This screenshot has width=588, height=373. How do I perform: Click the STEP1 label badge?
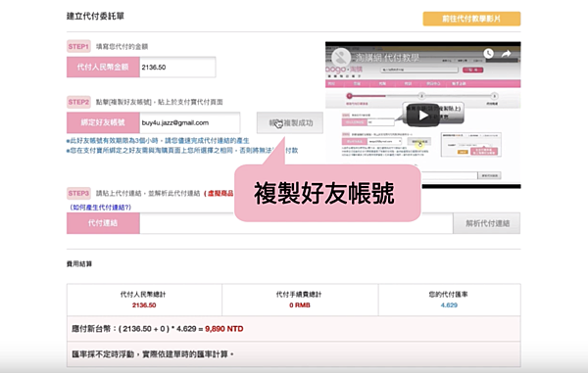click(78, 46)
